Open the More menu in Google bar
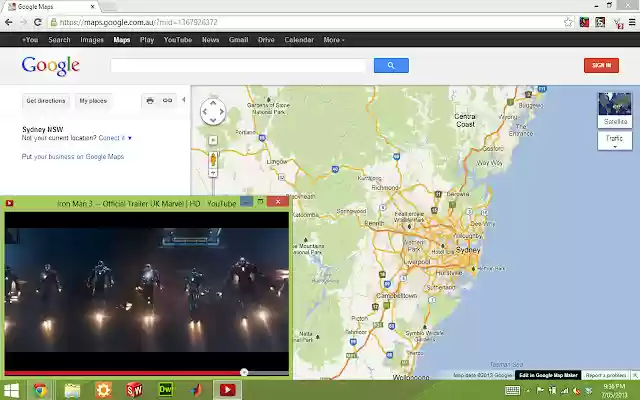 [x=334, y=40]
